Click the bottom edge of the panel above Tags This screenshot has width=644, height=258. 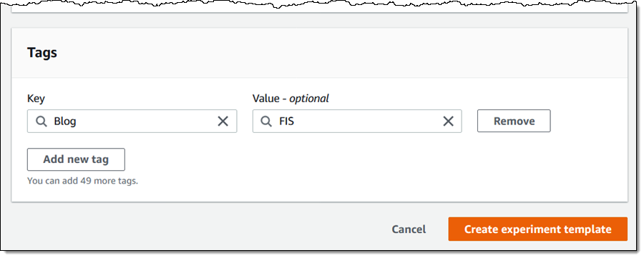[320, 12]
